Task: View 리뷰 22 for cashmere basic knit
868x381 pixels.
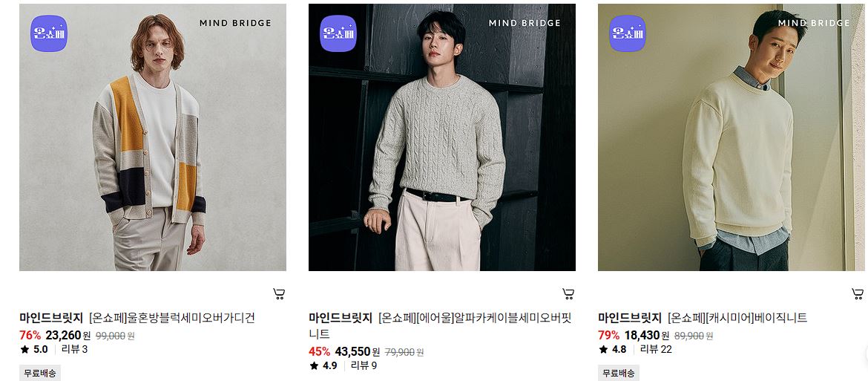Action: [x=656, y=349]
